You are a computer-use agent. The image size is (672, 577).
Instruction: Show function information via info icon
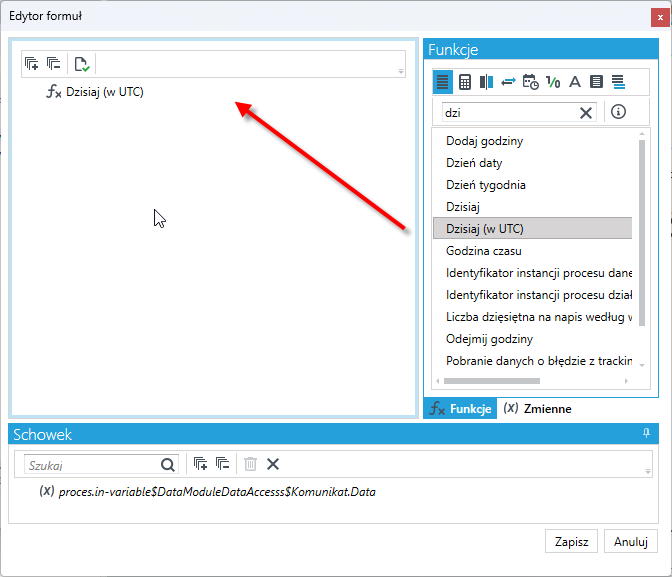click(618, 112)
